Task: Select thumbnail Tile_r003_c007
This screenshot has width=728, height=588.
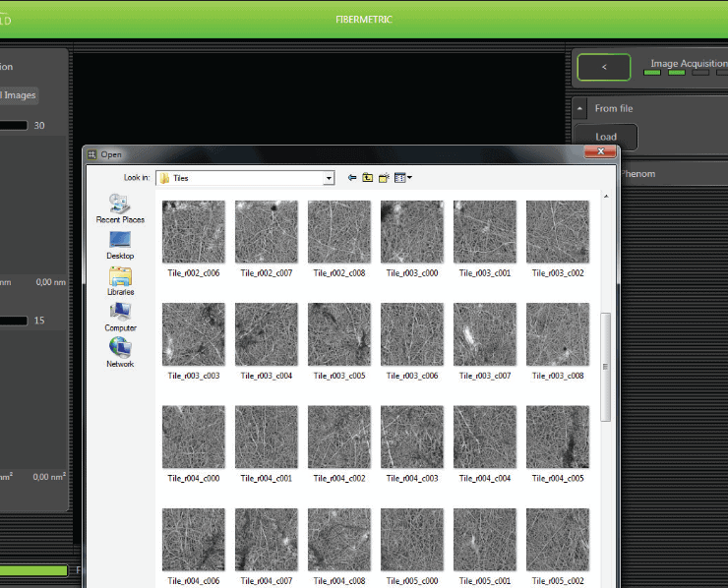Action: [x=485, y=334]
